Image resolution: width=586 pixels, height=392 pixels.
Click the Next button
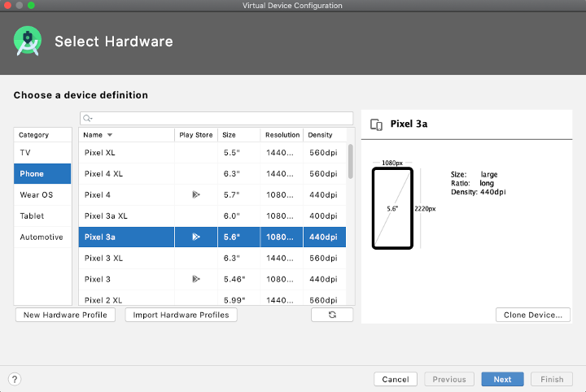(x=502, y=379)
